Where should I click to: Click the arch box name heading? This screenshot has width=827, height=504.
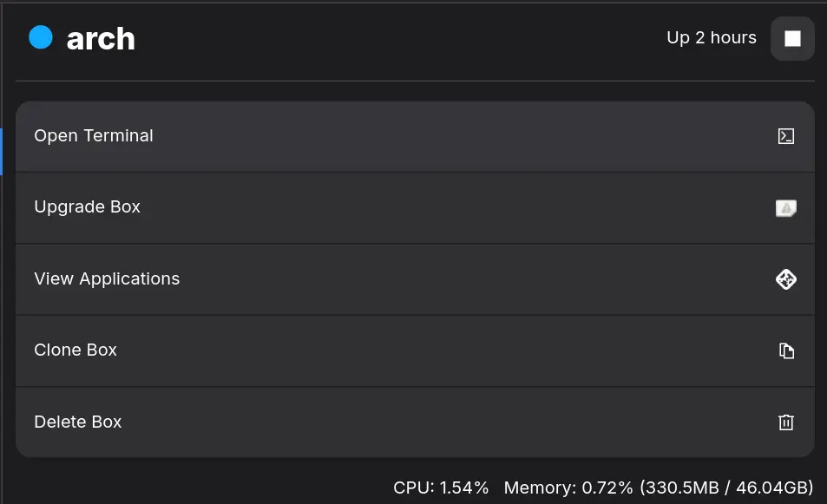[x=101, y=38]
